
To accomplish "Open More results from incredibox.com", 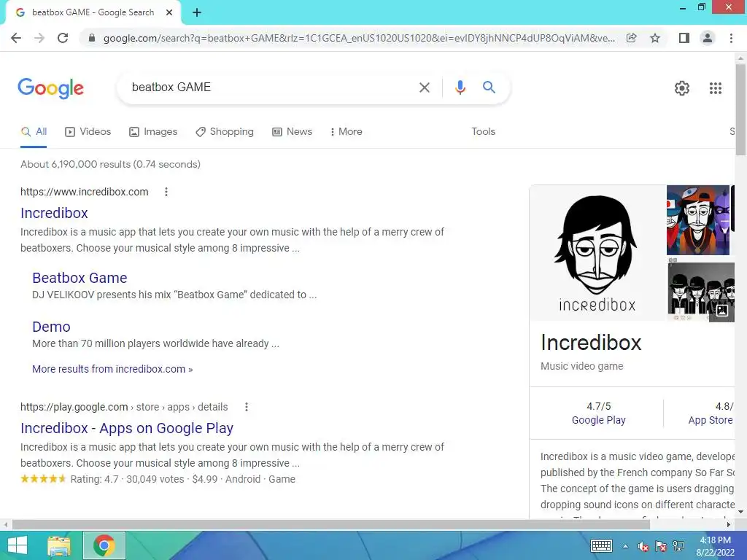I will (112, 369).
